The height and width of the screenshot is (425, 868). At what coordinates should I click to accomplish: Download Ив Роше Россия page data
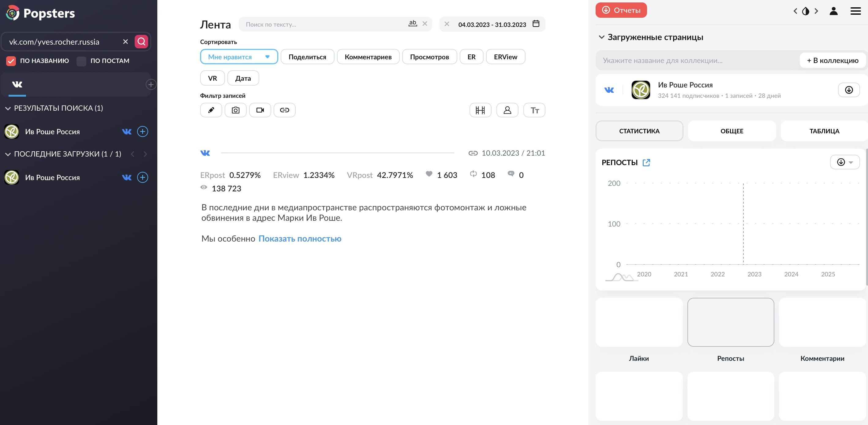tap(849, 90)
